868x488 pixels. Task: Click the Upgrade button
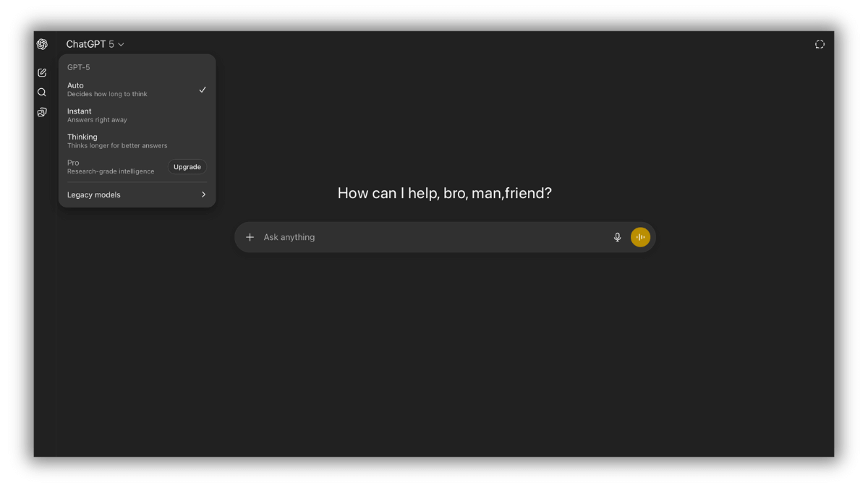tap(187, 167)
